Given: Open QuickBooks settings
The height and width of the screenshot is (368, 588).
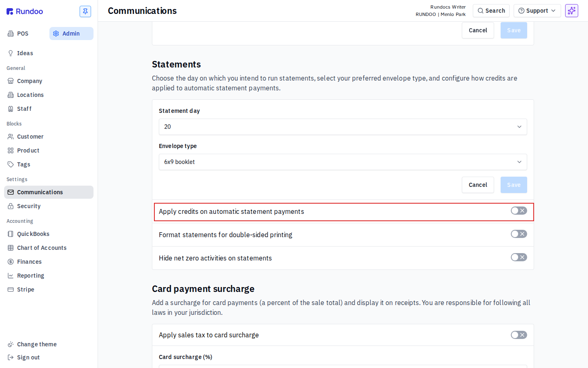Looking at the screenshot, I should [49, 234].
